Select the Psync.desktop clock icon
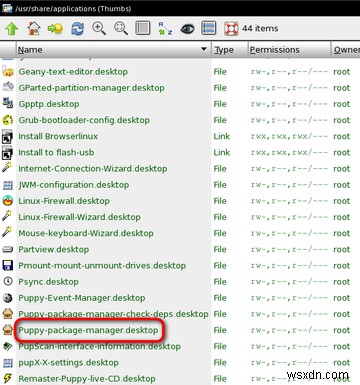The width and height of the screenshot is (360, 385). click(x=8, y=281)
